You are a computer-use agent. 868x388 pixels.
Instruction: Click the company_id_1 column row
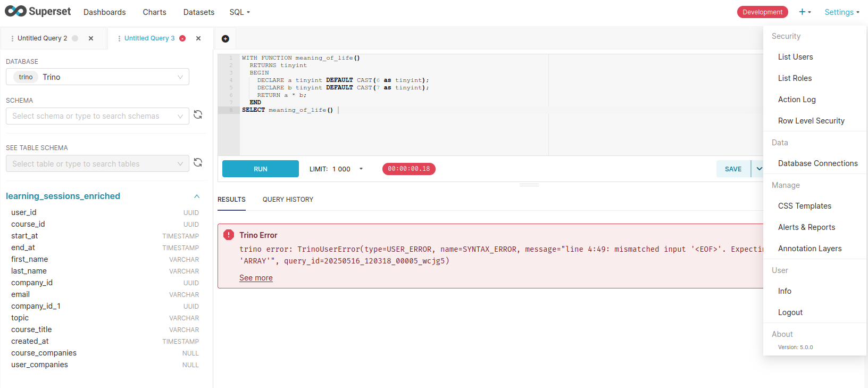[105, 306]
